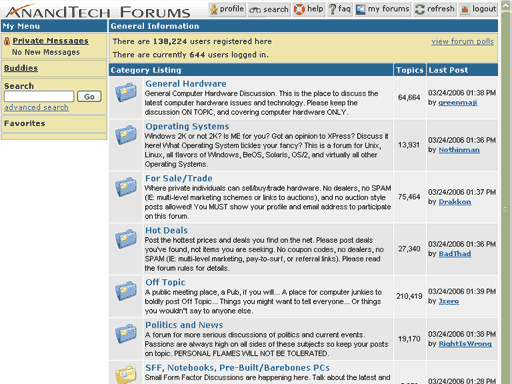Screen dimensions: 512x384
Task: Click topic count 64,664
Action: pyautogui.click(x=409, y=98)
